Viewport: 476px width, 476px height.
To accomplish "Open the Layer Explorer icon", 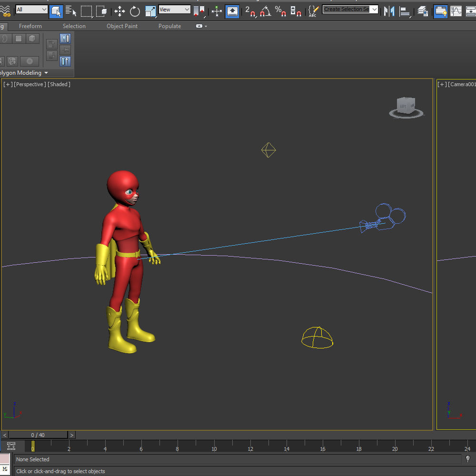I will [423, 11].
